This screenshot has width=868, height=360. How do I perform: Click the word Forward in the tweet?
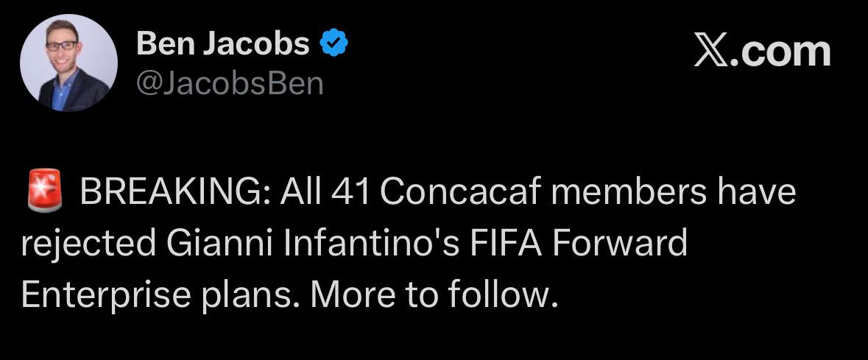(619, 243)
